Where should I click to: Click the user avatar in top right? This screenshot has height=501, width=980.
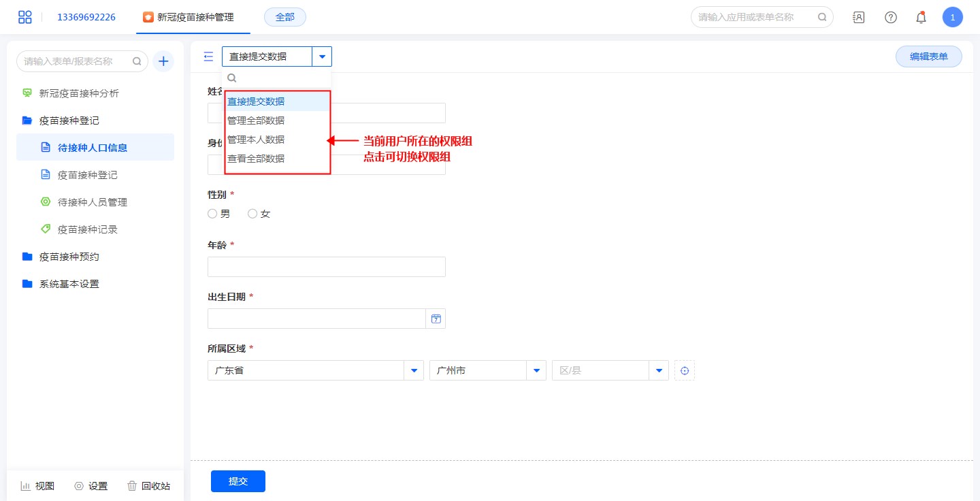[952, 17]
